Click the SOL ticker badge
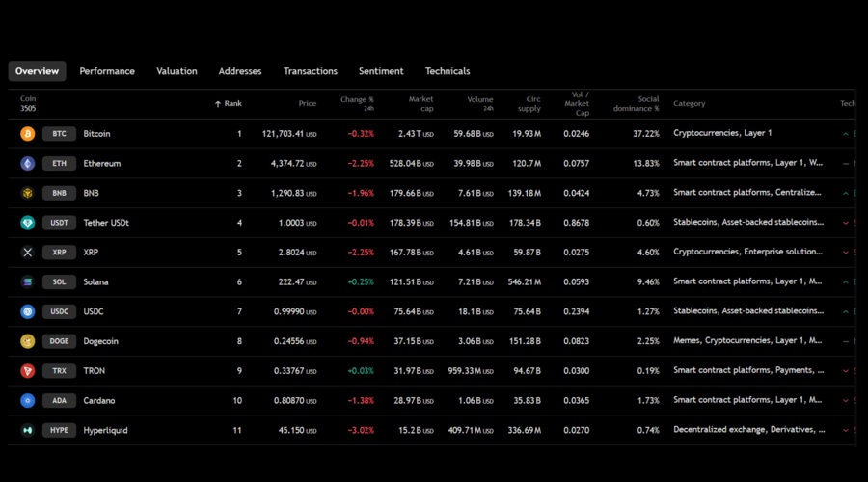The width and height of the screenshot is (868, 482). (59, 282)
